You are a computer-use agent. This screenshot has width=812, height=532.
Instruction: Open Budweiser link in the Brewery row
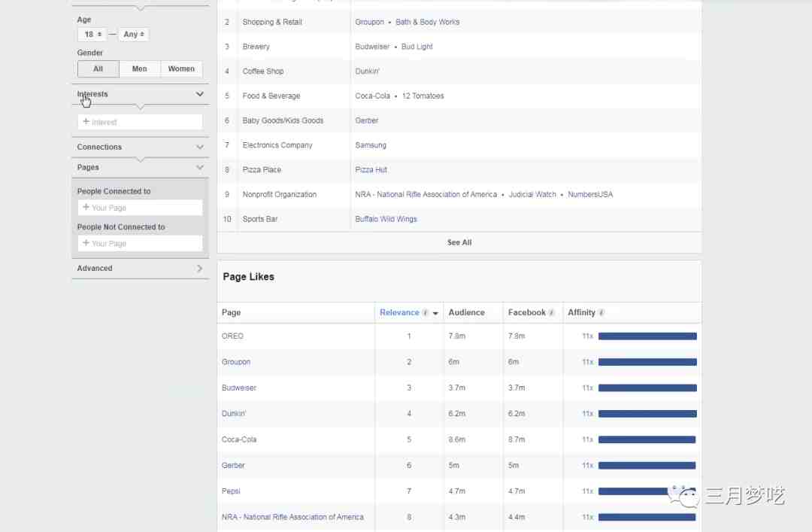(372, 47)
